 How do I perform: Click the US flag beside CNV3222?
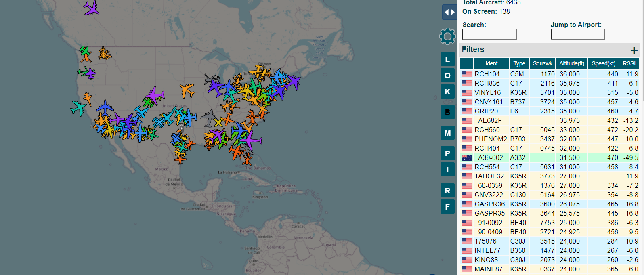point(467,195)
